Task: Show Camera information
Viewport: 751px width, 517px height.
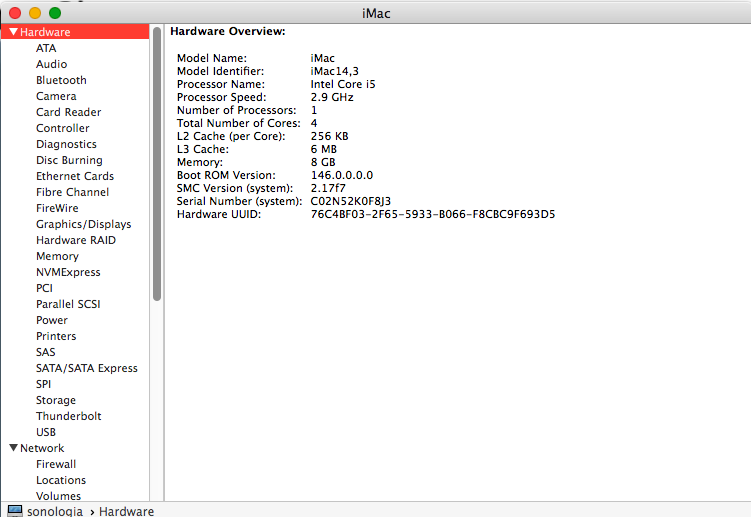Action: [x=56, y=96]
